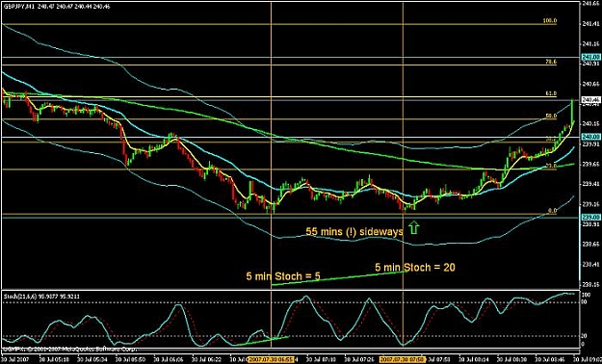Select the '55 mins (!) sideways' annotation
The width and height of the screenshot is (602, 364).
(x=354, y=231)
